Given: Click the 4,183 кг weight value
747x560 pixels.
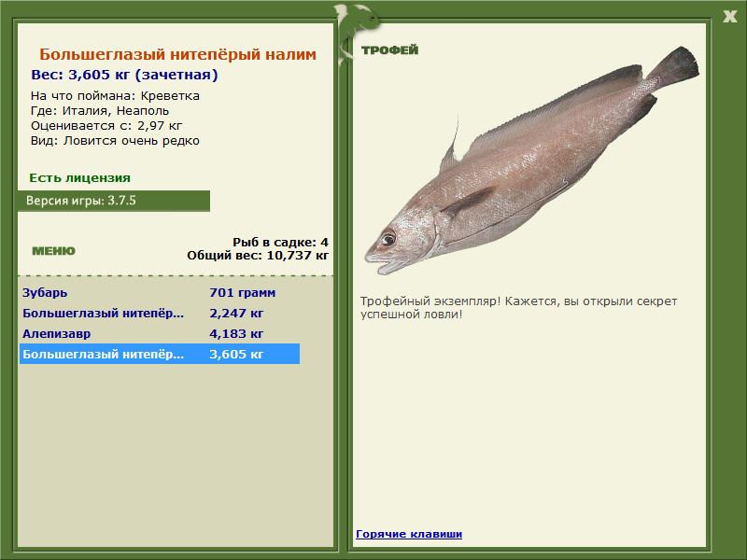Looking at the screenshot, I should coord(236,333).
